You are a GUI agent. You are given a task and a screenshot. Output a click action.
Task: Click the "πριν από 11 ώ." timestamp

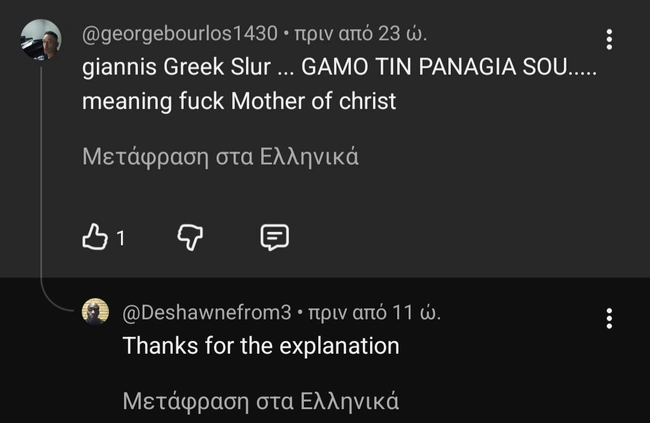point(375,313)
